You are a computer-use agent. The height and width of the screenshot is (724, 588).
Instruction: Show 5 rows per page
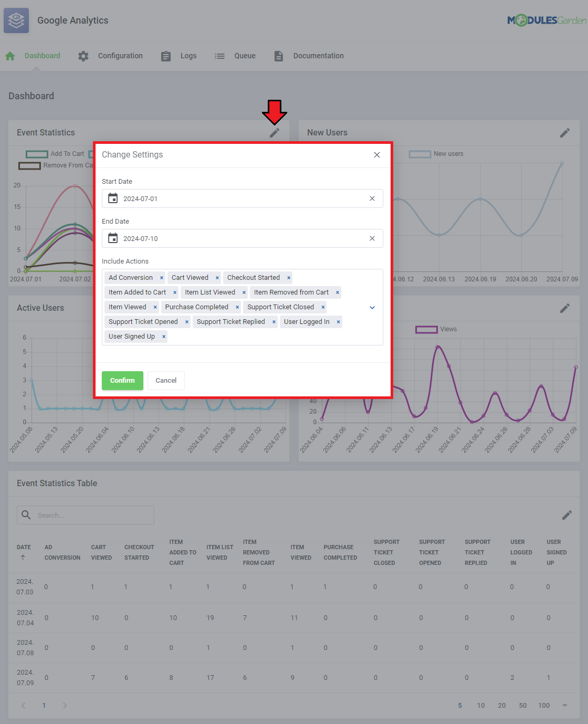[x=460, y=706]
